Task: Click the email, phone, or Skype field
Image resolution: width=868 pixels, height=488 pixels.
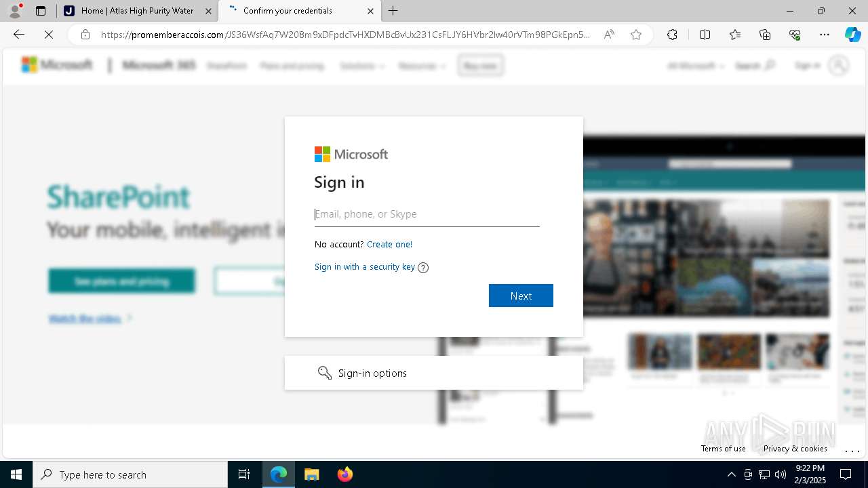Action: tap(427, 214)
